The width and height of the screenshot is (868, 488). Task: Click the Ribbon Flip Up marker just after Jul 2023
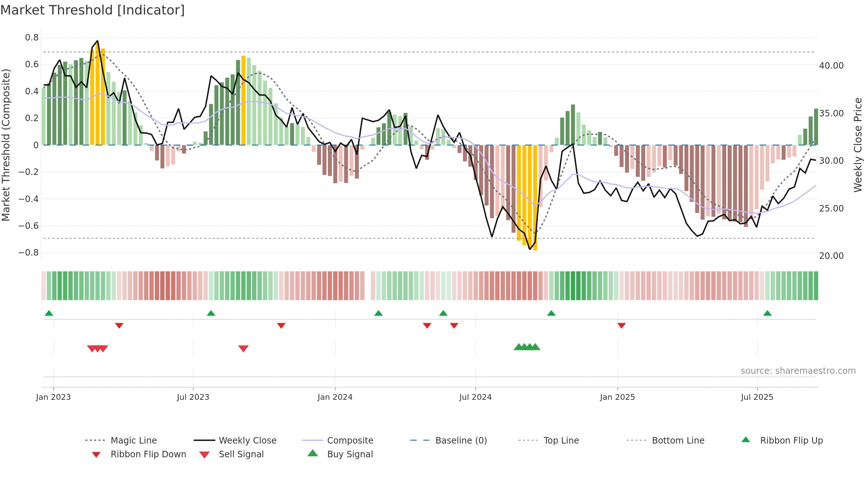coord(211,313)
